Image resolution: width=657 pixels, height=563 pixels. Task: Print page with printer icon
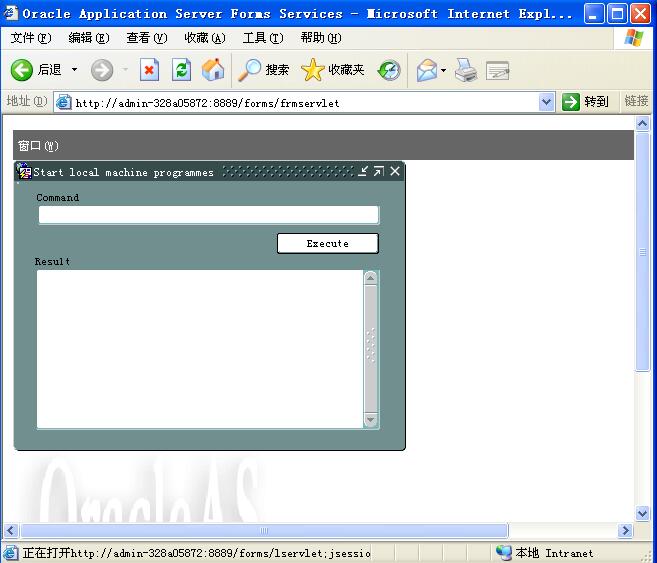tap(466, 70)
